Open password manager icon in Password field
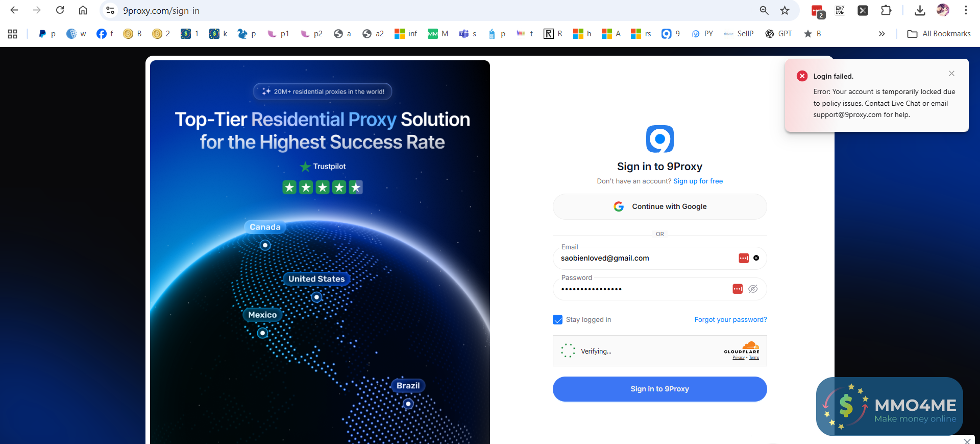The width and height of the screenshot is (980, 444). point(738,289)
